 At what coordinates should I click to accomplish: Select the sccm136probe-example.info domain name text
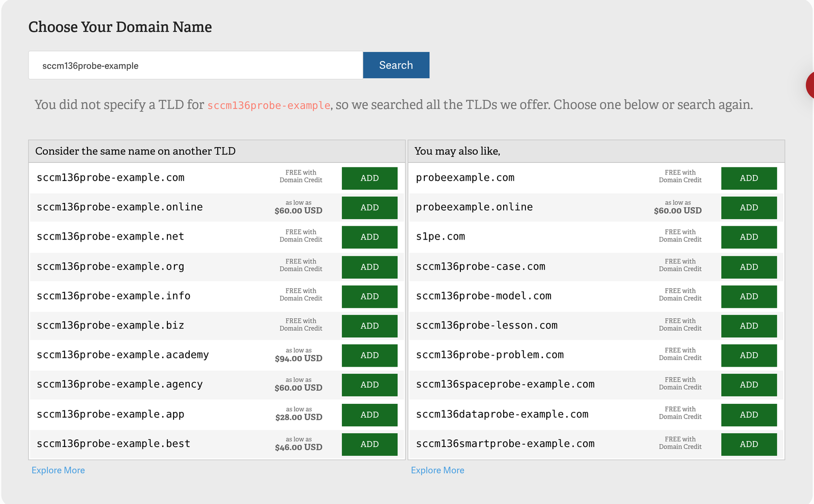(113, 297)
